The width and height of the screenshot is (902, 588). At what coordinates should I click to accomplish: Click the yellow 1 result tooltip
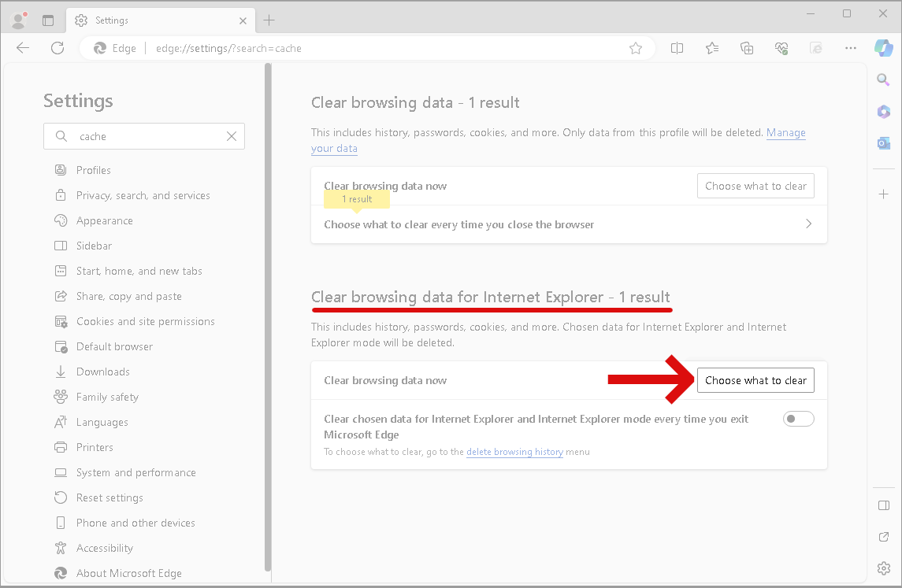pos(357,199)
